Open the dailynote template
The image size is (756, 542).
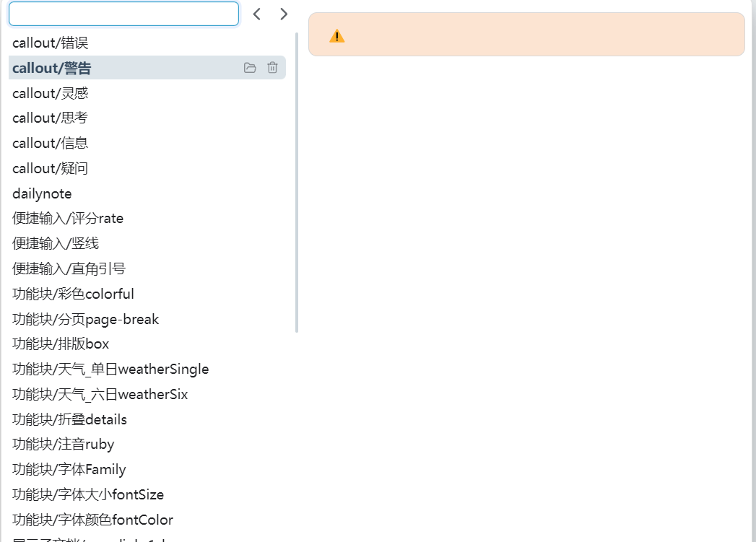42,193
